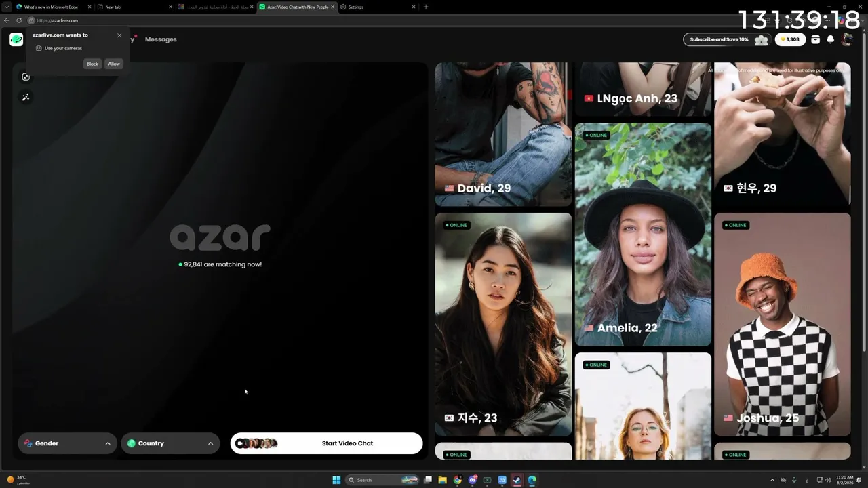
Task: Refresh the current page
Action: tap(19, 20)
